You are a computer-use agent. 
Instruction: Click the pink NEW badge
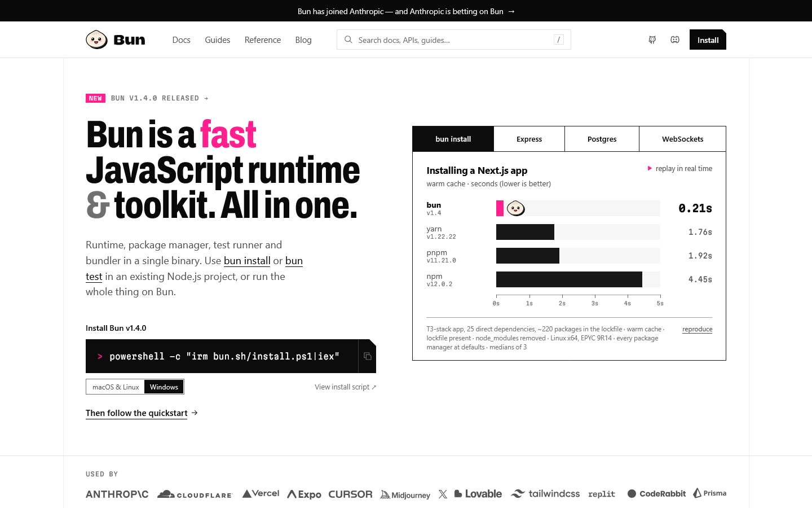[95, 98]
